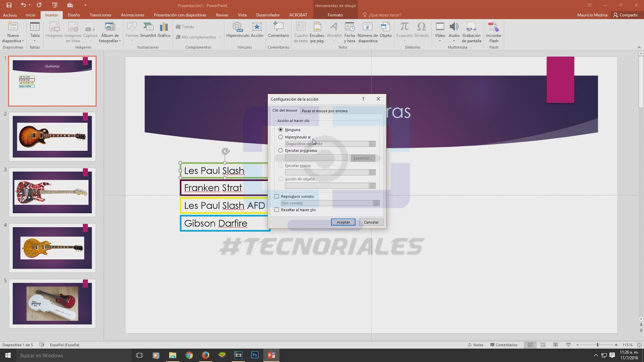The height and width of the screenshot is (362, 644).
Task: Insert a new Hipervínculo from the ribbon
Action: click(237, 31)
